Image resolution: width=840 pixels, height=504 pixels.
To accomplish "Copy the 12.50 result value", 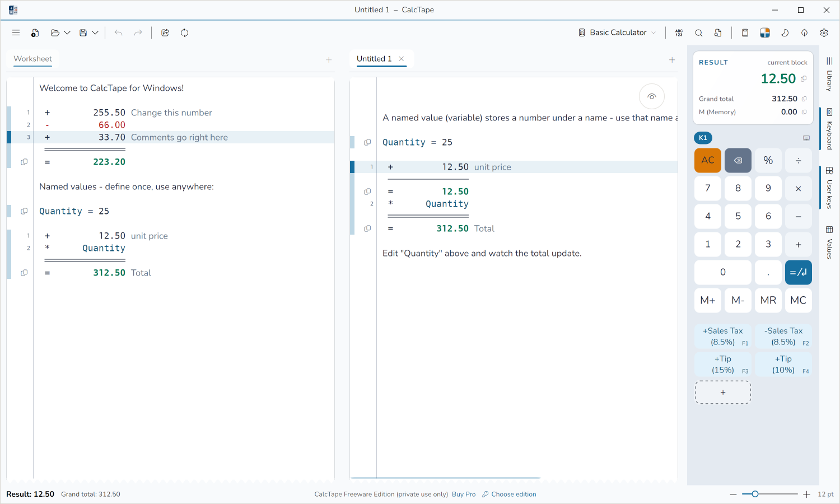I will (x=804, y=78).
